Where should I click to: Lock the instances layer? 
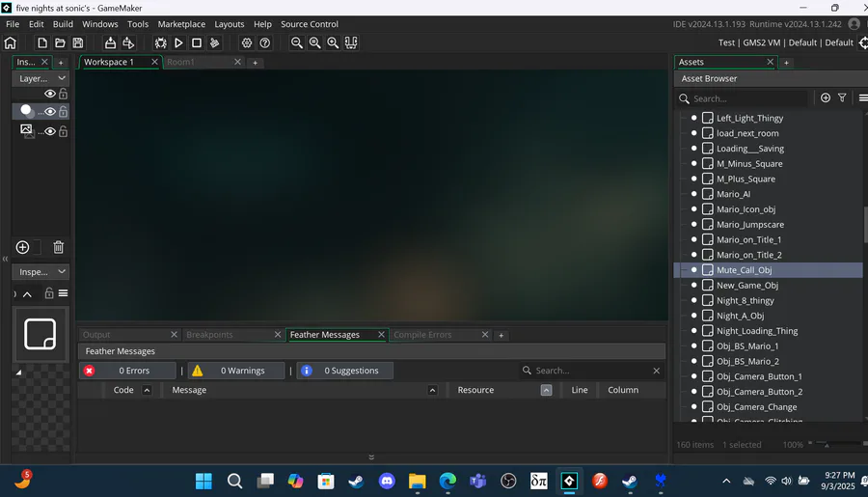(x=63, y=111)
